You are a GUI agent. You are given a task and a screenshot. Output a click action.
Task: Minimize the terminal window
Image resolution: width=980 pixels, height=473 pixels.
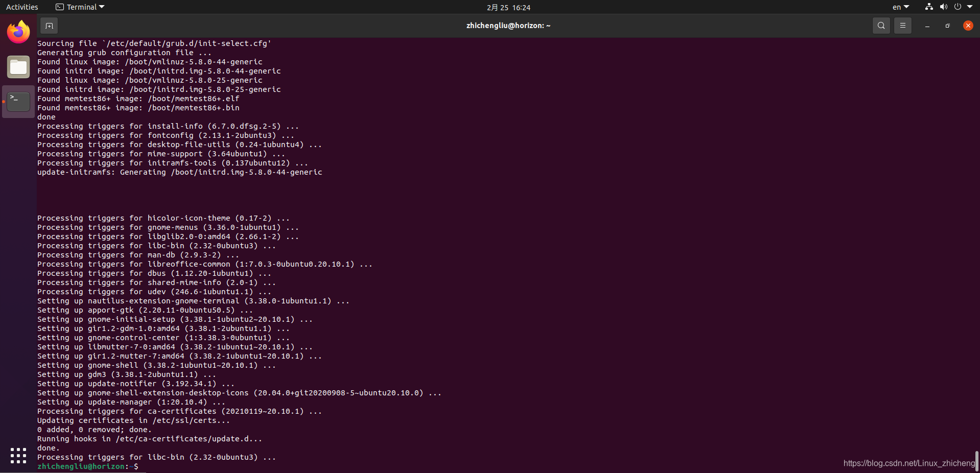pyautogui.click(x=927, y=26)
